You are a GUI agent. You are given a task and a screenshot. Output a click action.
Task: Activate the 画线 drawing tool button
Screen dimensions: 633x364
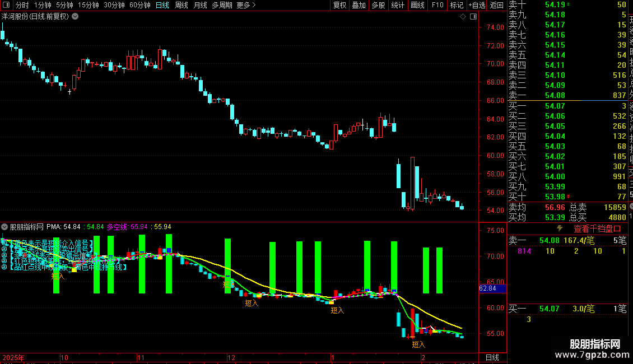point(417,5)
